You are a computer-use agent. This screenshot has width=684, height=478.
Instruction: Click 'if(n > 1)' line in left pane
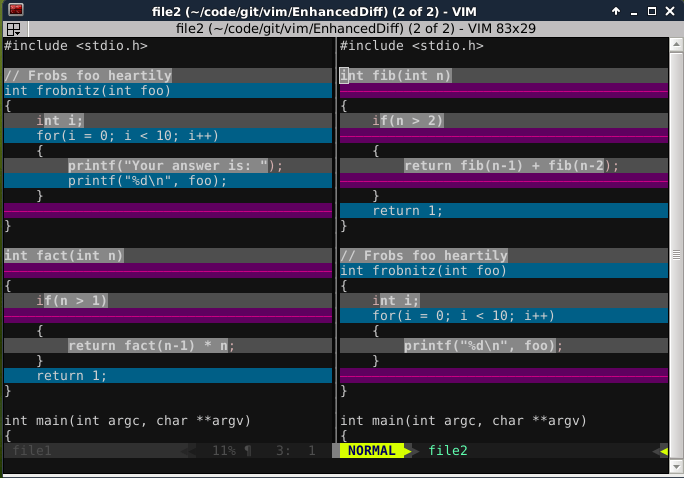[x=72, y=301]
